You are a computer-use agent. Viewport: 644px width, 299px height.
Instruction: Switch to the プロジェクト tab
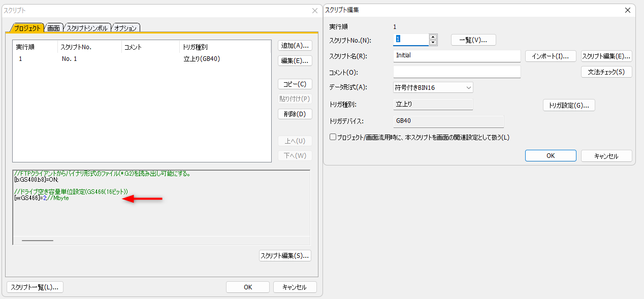tap(26, 28)
